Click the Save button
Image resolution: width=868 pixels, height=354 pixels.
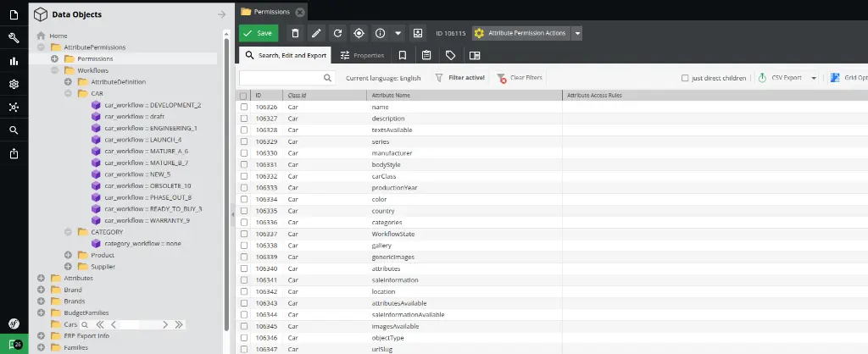click(259, 33)
